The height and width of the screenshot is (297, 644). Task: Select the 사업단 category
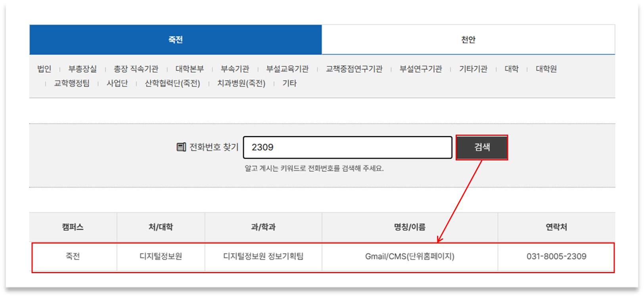point(117,83)
